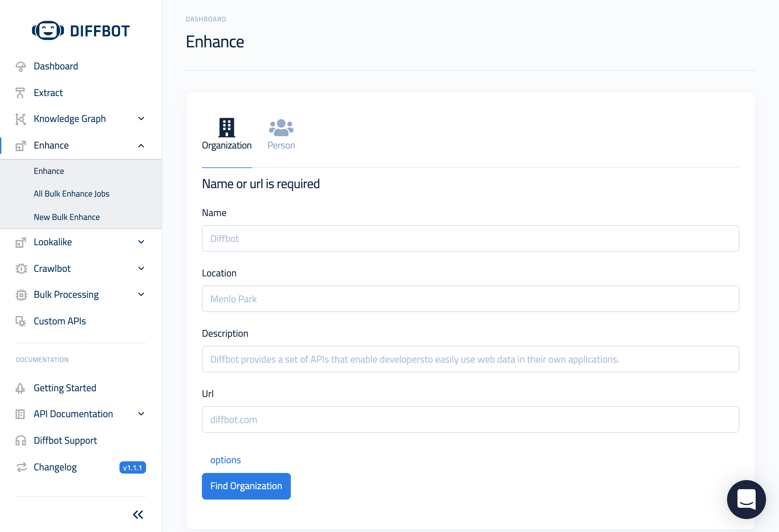Click the Extract sidebar icon

[x=20, y=93]
